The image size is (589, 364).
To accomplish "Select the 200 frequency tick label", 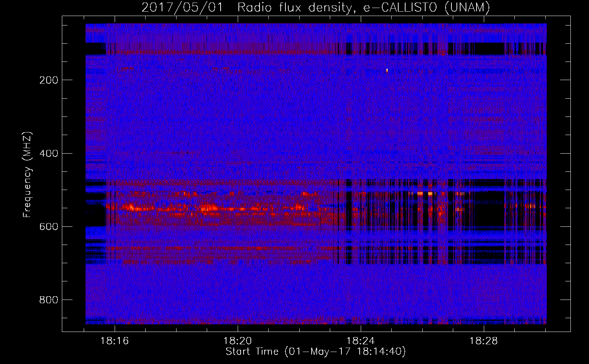I will coord(49,80).
